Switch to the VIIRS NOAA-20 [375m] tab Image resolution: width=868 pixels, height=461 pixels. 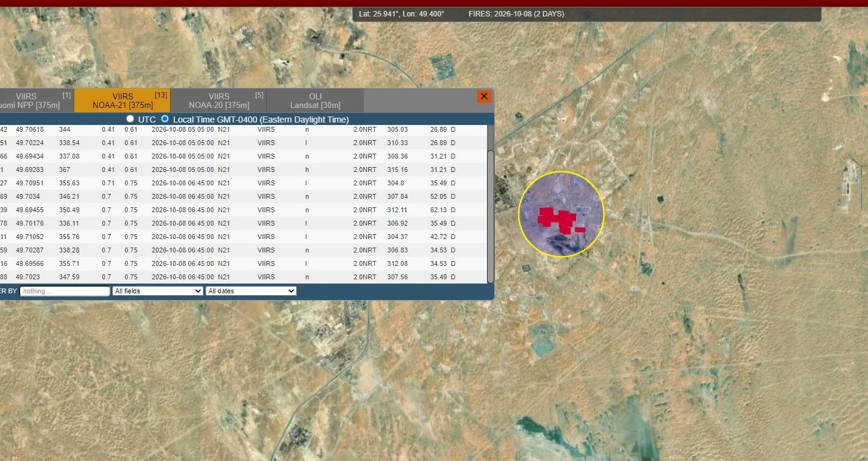[219, 101]
